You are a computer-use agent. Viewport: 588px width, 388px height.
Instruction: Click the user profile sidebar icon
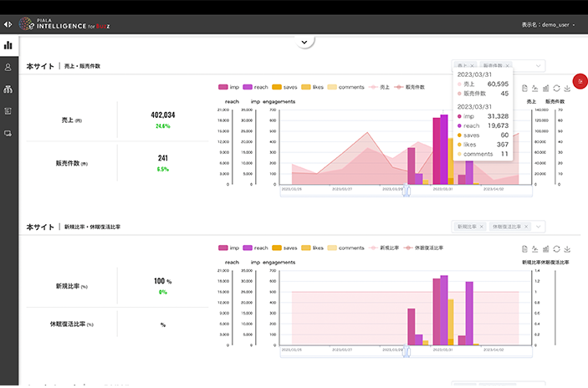[8, 67]
